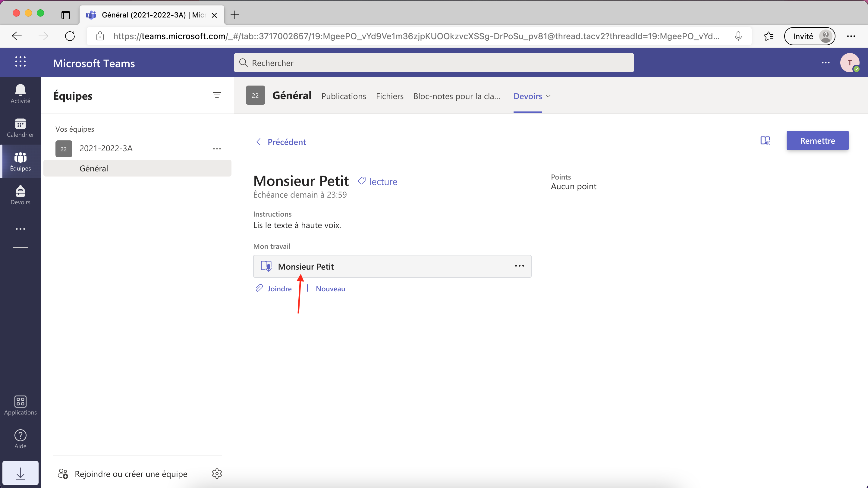This screenshot has width=868, height=488.
Task: Switch to the Fichiers tab
Action: 389,96
